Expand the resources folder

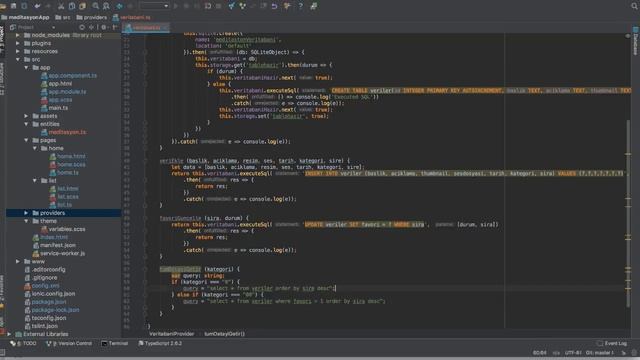point(18,51)
